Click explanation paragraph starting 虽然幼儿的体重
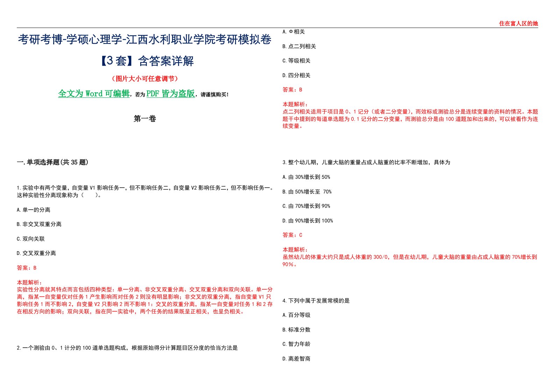The width and height of the screenshot is (555, 392). (410, 261)
